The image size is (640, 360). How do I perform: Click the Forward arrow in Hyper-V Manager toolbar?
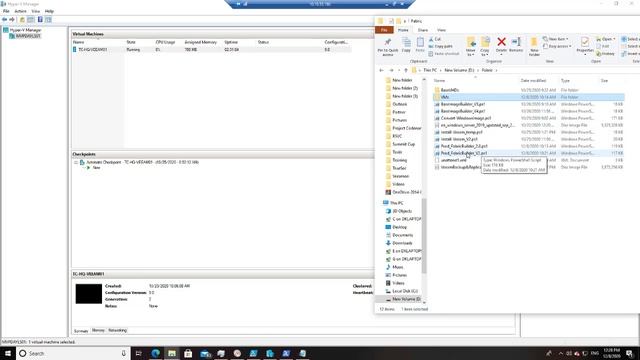[x=12, y=20]
